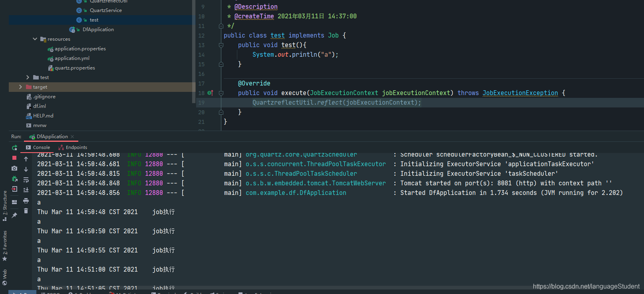Viewport: 644px width, 294px height.
Task: Fold the test() method at line 13
Action: click(x=221, y=45)
